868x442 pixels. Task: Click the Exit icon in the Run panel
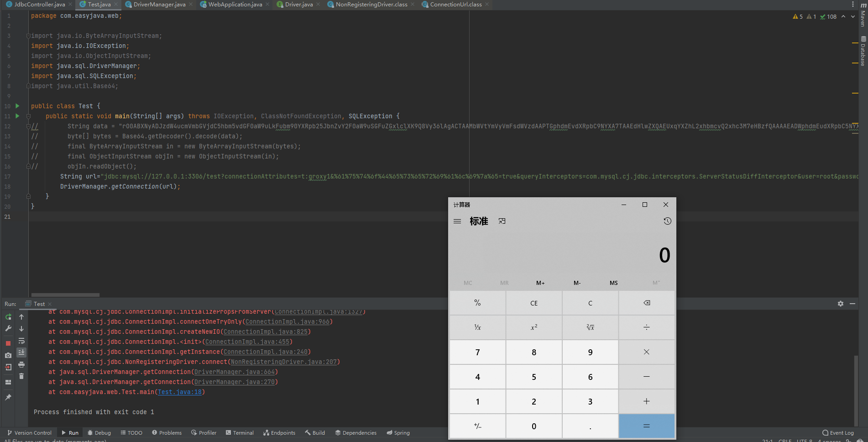tap(8, 367)
